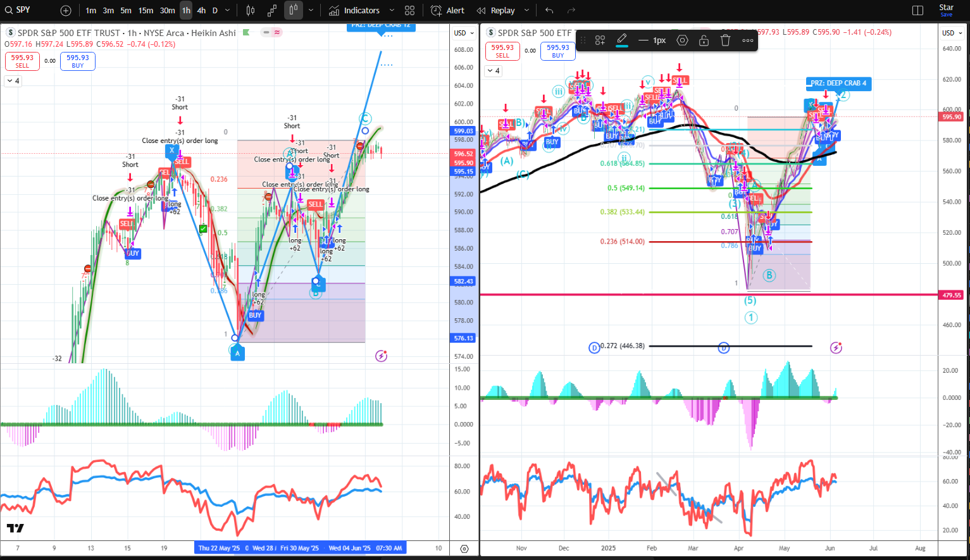Open the SPY symbol search
This screenshot has height=560, width=970.
tap(18, 10)
